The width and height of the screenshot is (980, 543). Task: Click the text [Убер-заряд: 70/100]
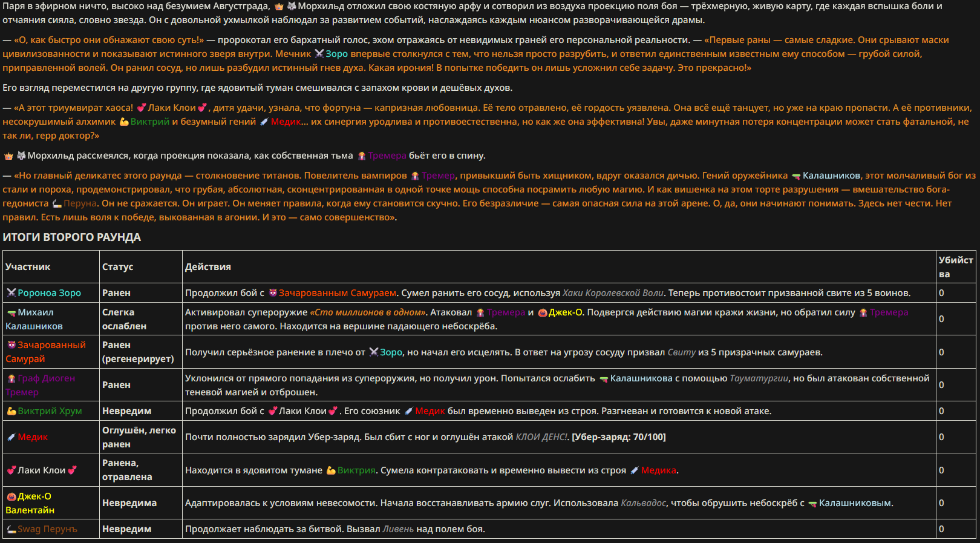[618, 437]
